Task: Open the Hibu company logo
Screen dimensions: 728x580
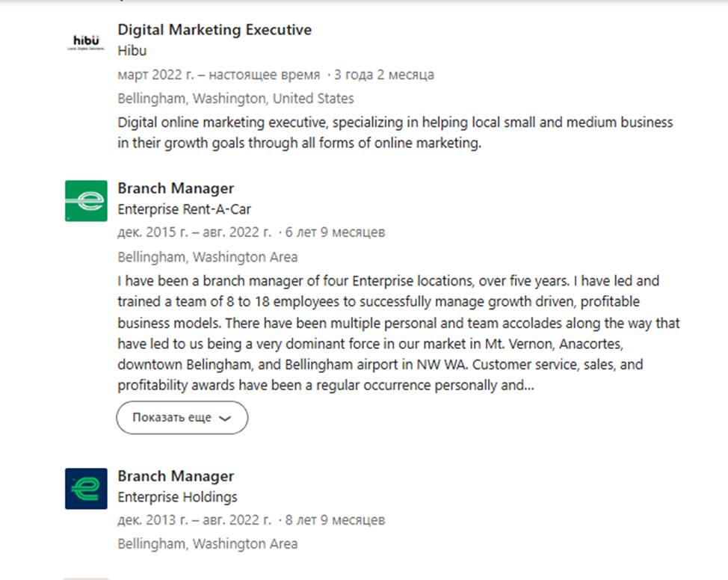Action: coord(86,42)
